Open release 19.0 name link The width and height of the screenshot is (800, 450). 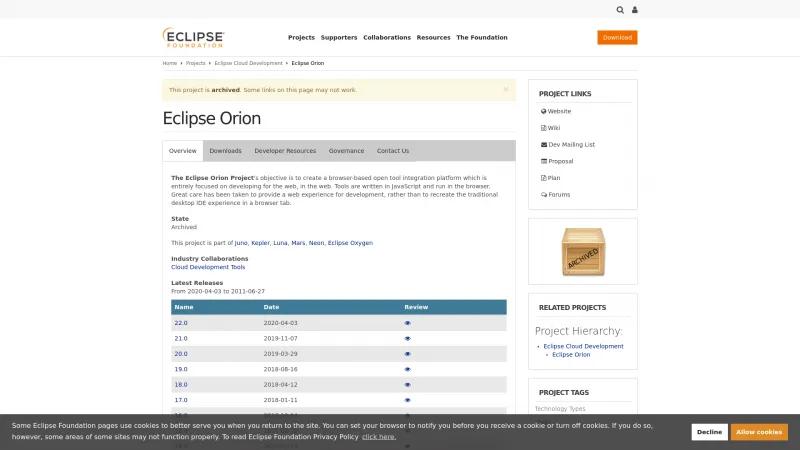tap(181, 369)
